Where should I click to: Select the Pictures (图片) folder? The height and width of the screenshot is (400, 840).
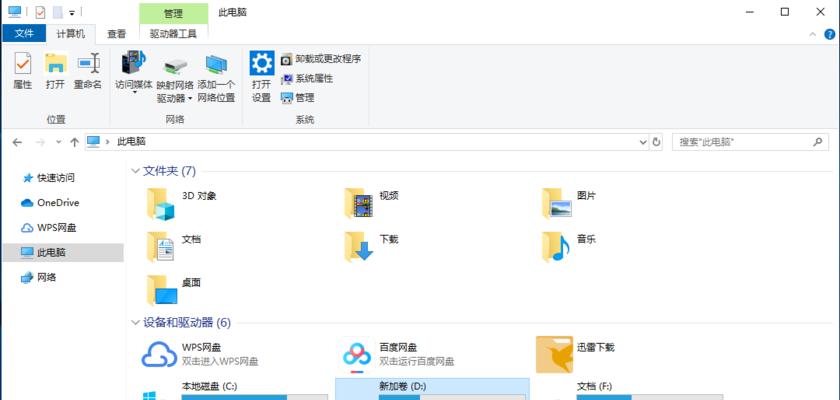[x=569, y=203]
